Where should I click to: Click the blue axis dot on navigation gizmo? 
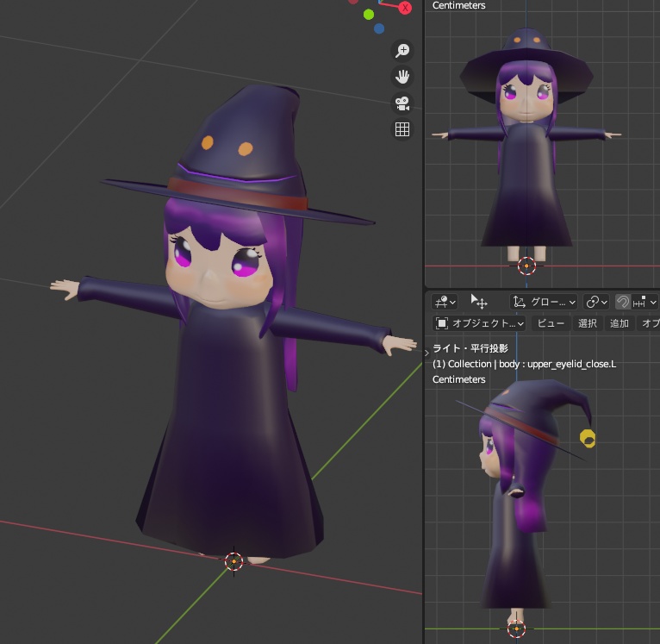379,28
